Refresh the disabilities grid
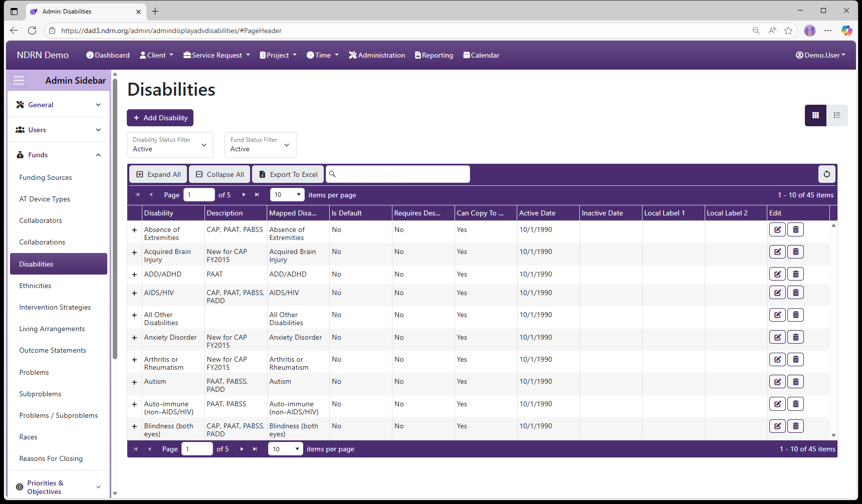The height and width of the screenshot is (504, 862). coord(826,174)
